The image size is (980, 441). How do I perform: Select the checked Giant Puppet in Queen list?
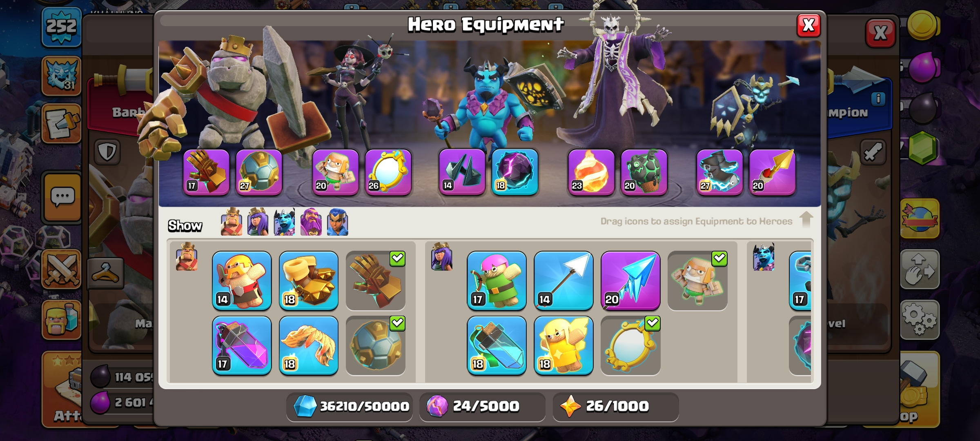click(x=697, y=281)
